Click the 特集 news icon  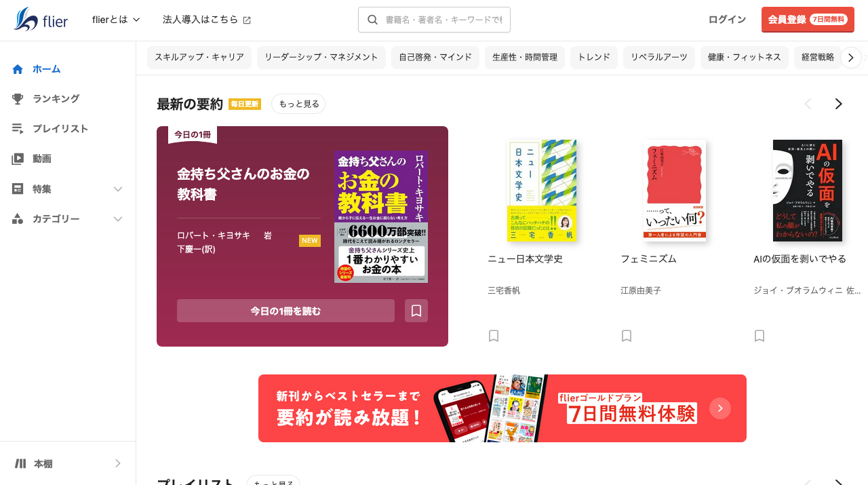pos(18,189)
